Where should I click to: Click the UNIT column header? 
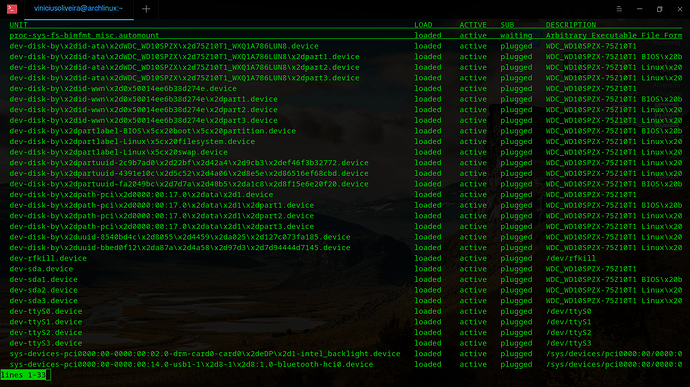[x=18, y=25]
